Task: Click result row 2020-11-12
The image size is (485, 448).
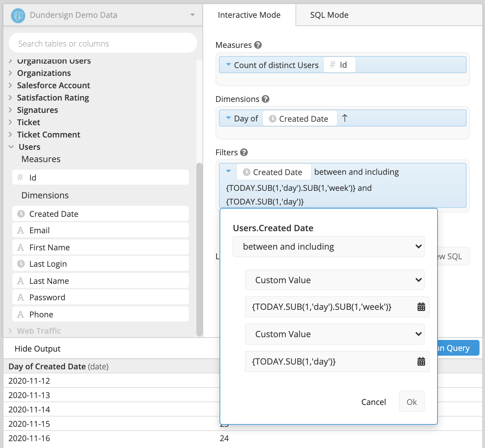Action: [29, 381]
